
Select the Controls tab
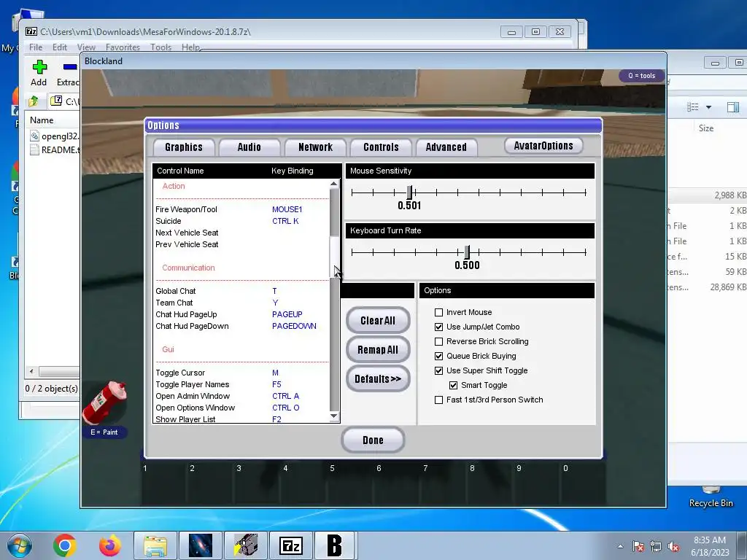pos(381,147)
